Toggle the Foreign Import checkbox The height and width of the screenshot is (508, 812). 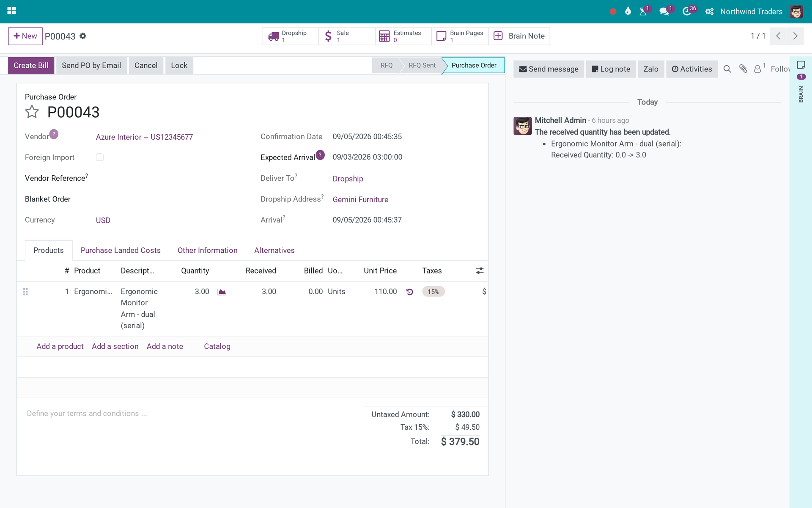pos(100,157)
